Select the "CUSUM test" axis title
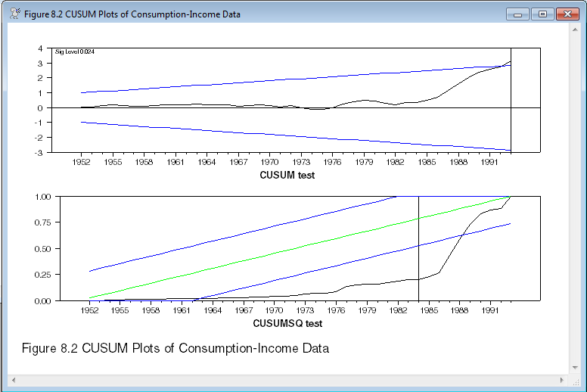 pyautogui.click(x=287, y=175)
